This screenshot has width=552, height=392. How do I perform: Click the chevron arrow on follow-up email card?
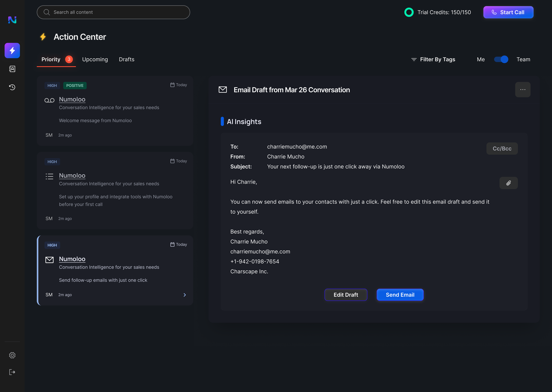coord(185,295)
